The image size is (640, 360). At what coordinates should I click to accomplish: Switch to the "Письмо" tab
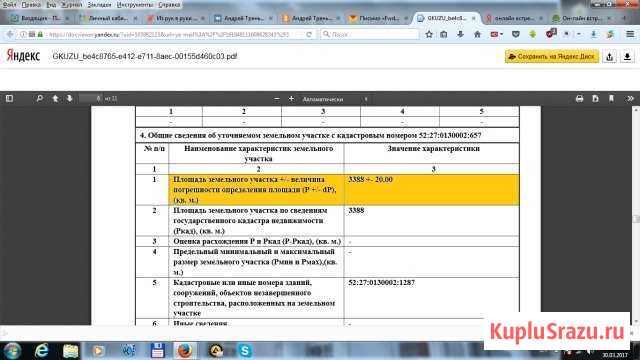(x=378, y=18)
